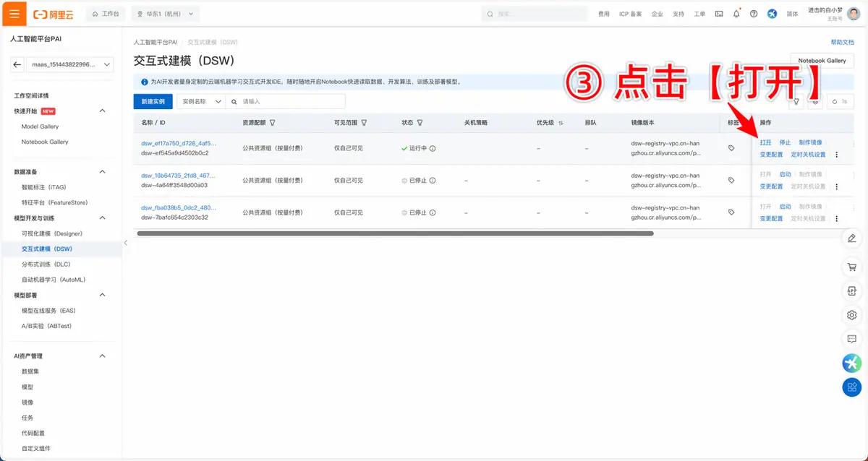Open the table filter funnel icon near refresh
The height and width of the screenshot is (461, 868).
point(796,102)
